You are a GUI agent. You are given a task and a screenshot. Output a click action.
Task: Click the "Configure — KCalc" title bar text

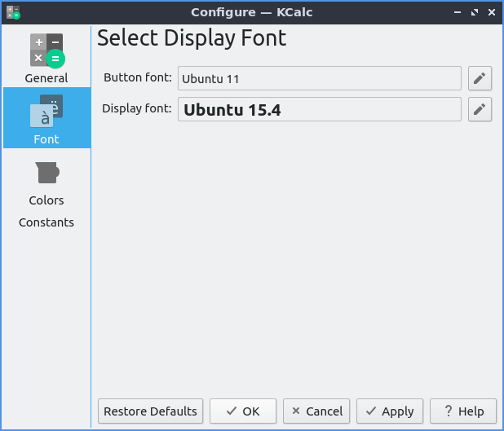coord(251,12)
